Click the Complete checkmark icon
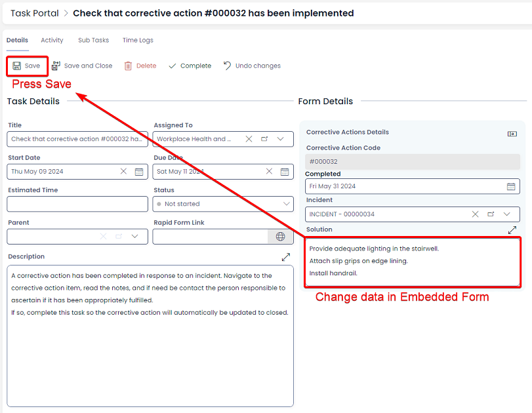The image size is (532, 413). (174, 66)
